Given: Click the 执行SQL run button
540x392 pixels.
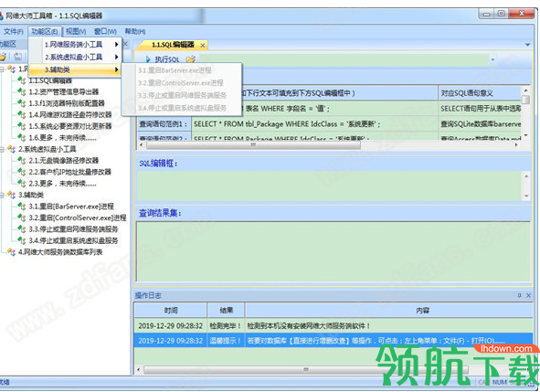Looking at the screenshot, I should [x=163, y=59].
